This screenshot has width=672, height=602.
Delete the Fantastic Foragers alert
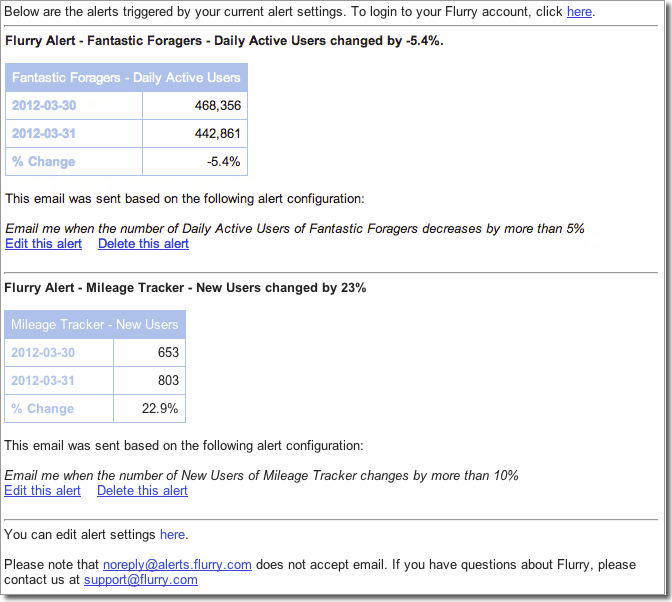click(x=143, y=244)
